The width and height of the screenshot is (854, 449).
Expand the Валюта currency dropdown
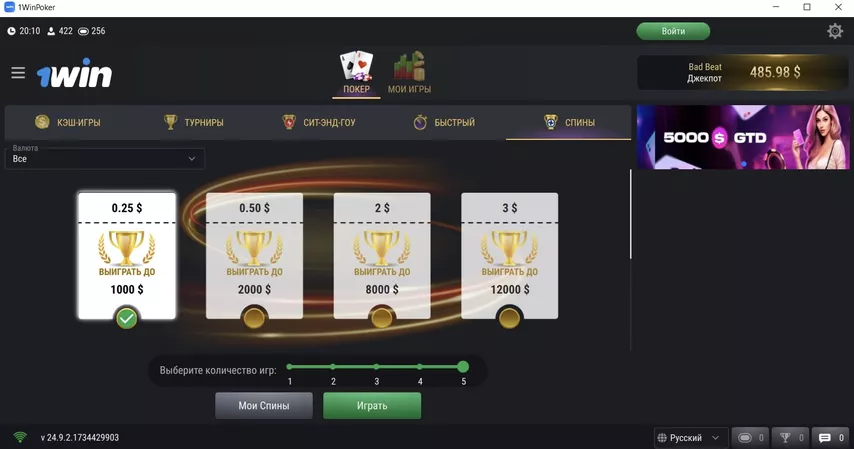click(x=105, y=159)
